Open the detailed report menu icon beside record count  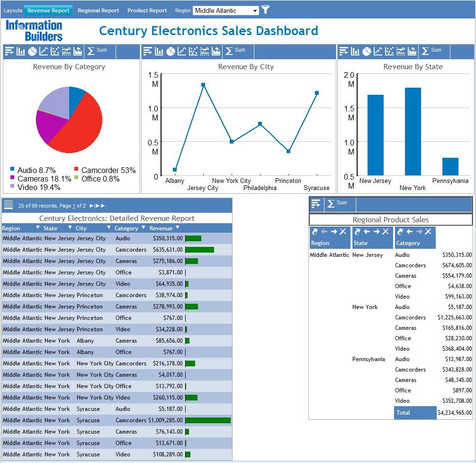(x=9, y=205)
